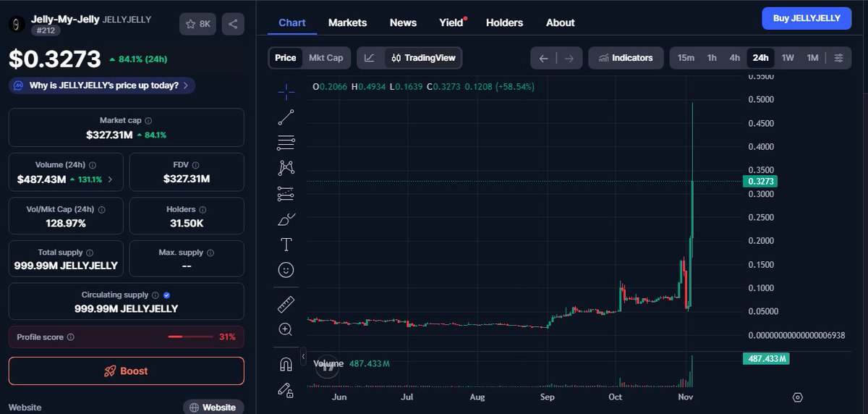The image size is (868, 414).
Task: Share this coin page
Action: (x=233, y=24)
